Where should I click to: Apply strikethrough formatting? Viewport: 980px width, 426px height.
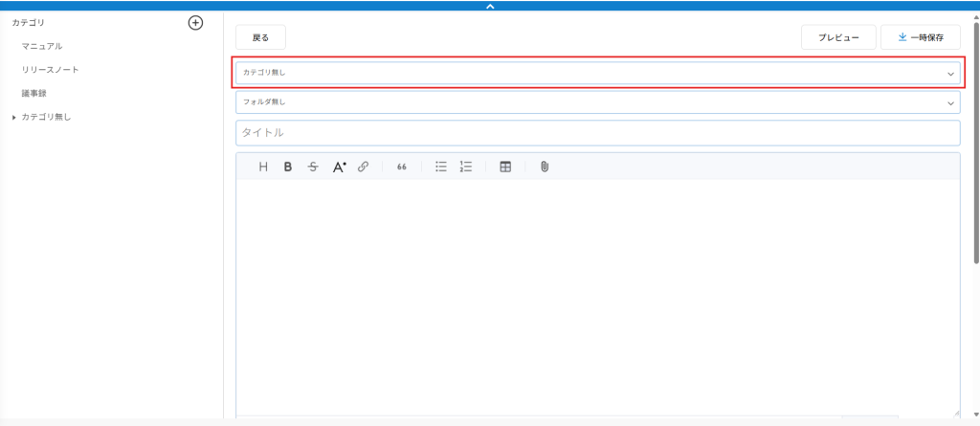click(x=313, y=167)
